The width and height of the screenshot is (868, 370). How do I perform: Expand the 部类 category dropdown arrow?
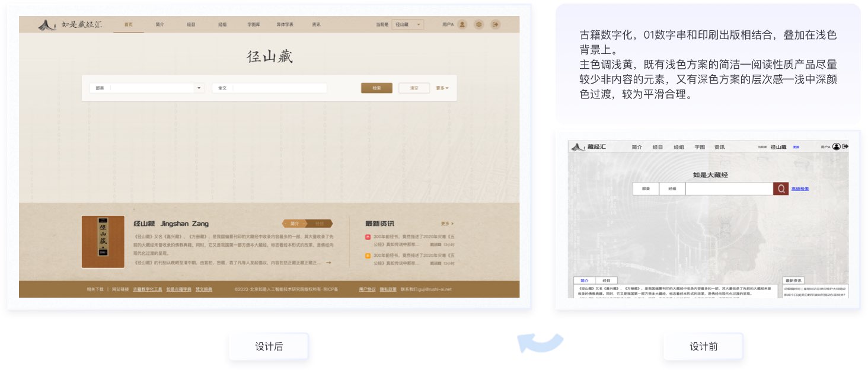[x=198, y=88]
